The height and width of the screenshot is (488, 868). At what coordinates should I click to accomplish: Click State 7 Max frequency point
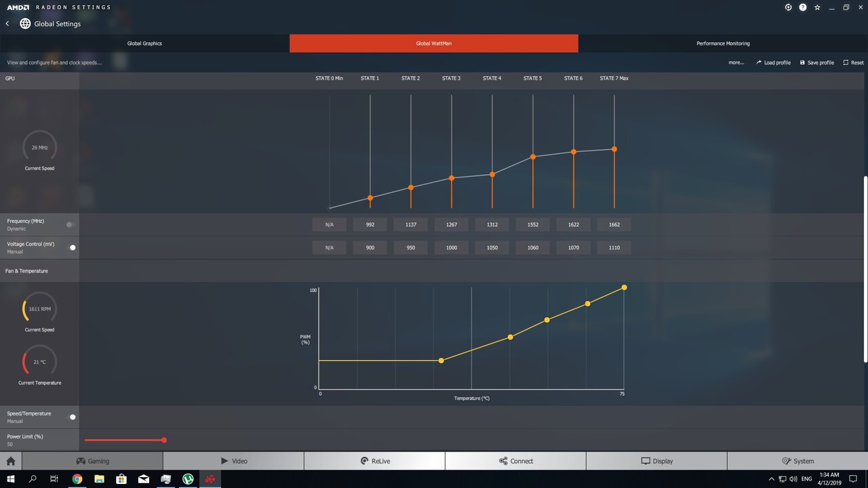(x=614, y=149)
